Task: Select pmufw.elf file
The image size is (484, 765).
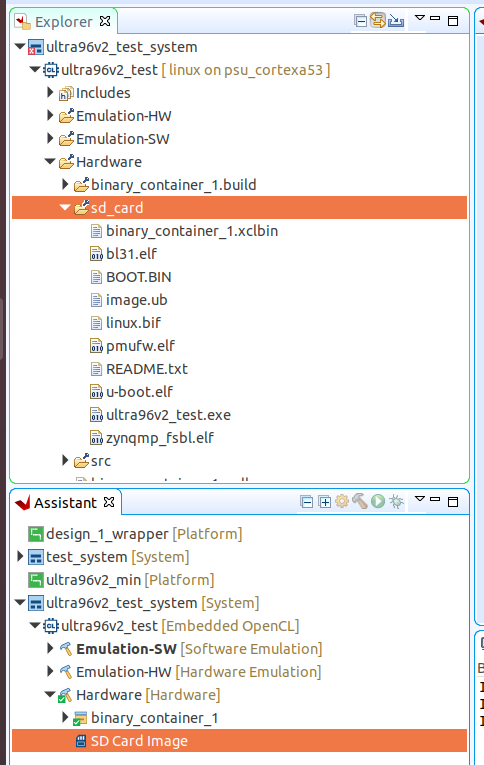Action: 140,346
